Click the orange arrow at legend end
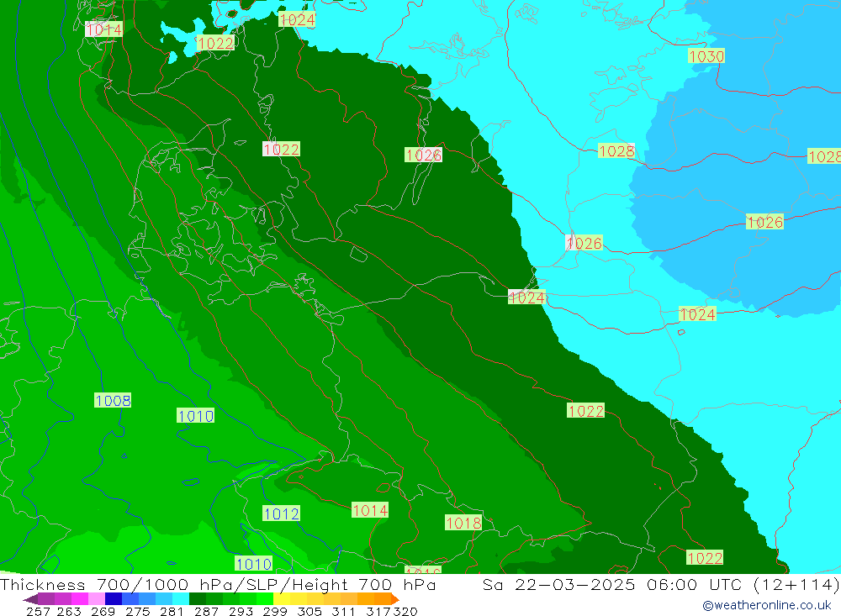The width and height of the screenshot is (841, 616). pyautogui.click(x=395, y=599)
